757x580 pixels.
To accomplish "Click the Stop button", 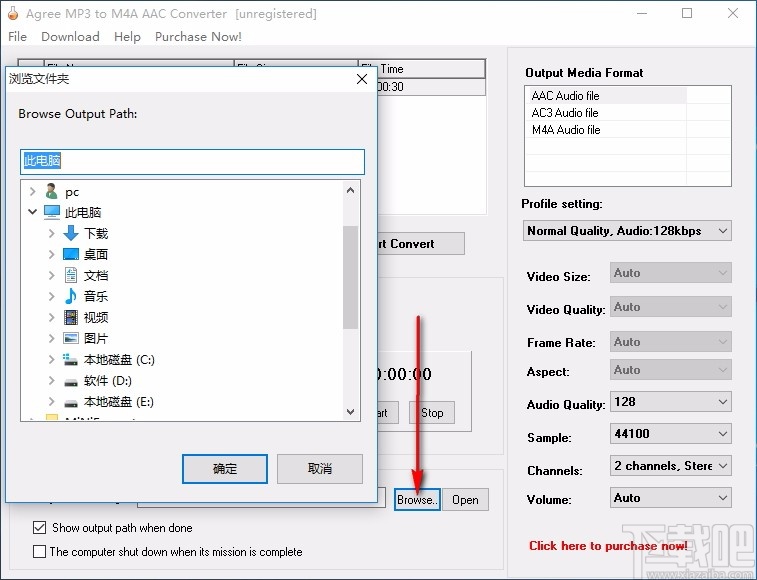I will 432,413.
